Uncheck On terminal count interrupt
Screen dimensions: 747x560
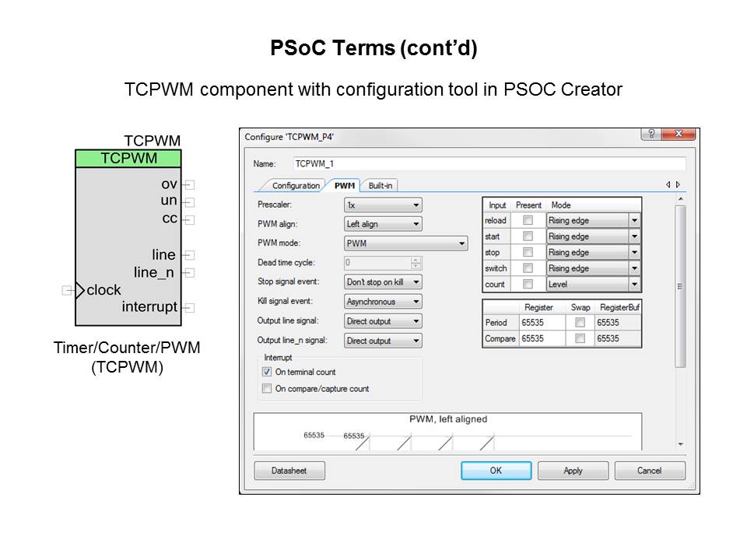click(x=267, y=373)
